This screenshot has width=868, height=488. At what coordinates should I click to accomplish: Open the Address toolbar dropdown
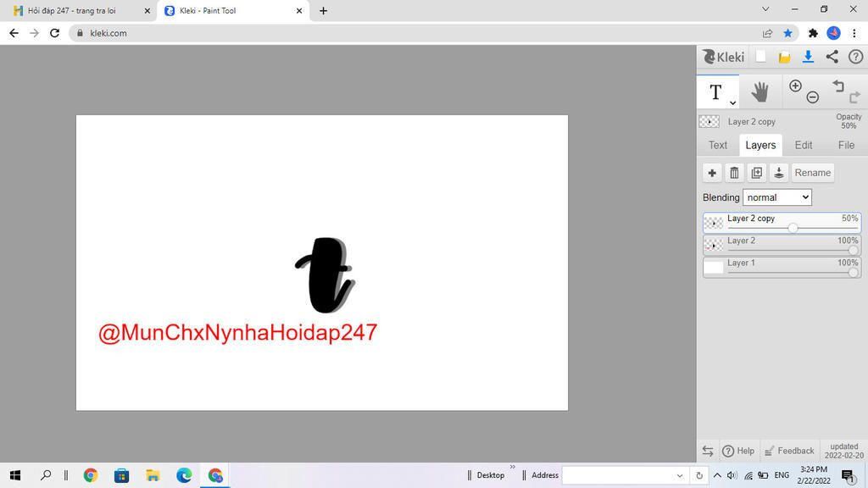(x=679, y=475)
